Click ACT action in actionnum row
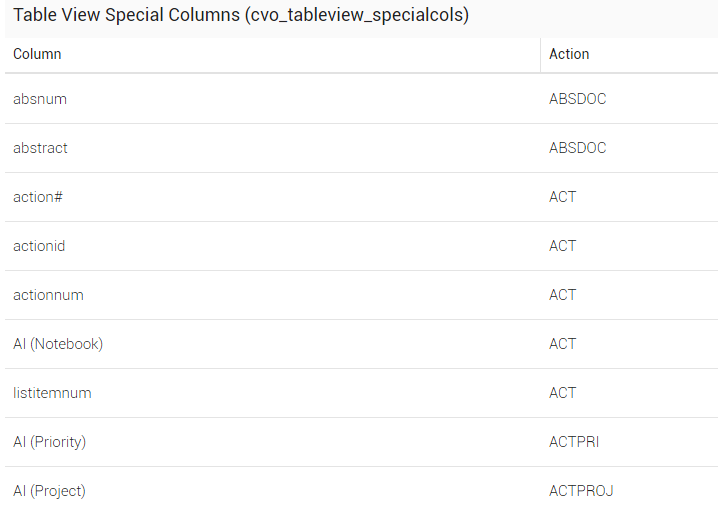This screenshot has width=718, height=510. coord(563,295)
